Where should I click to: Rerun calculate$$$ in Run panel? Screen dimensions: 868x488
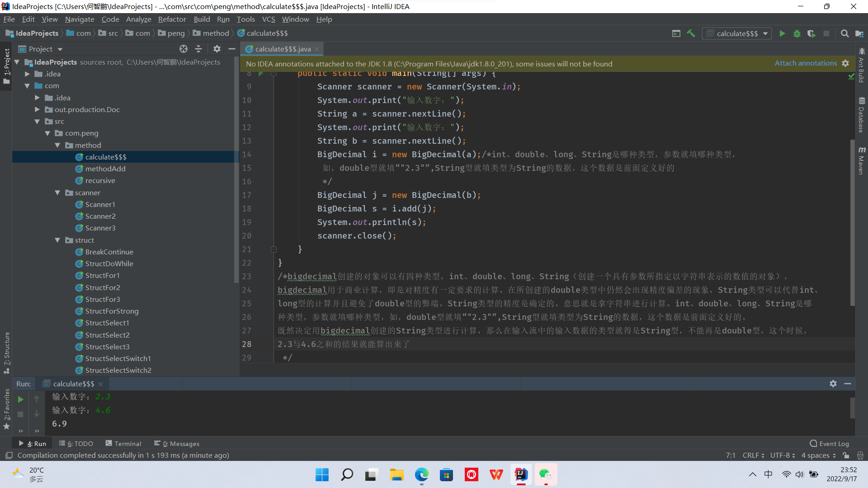[20, 399]
